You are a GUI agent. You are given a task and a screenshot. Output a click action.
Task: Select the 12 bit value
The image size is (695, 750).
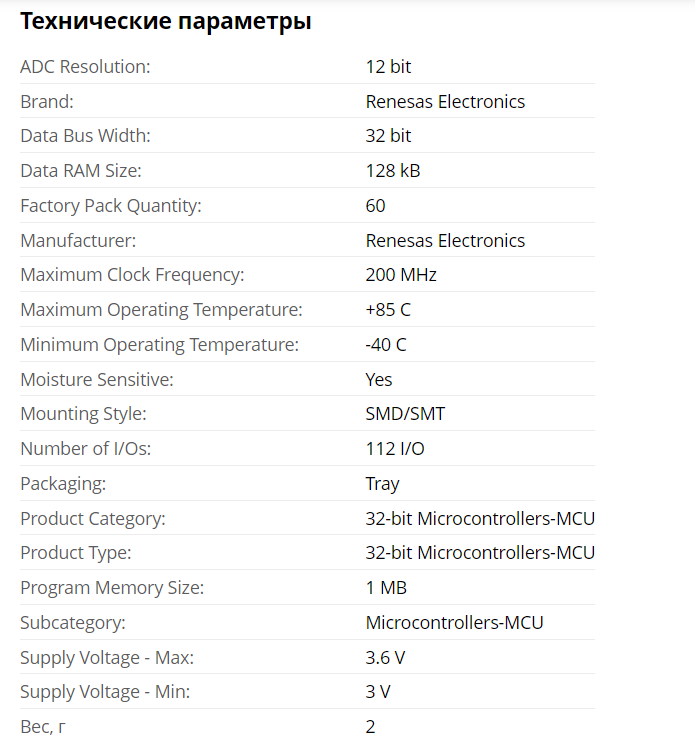[388, 67]
